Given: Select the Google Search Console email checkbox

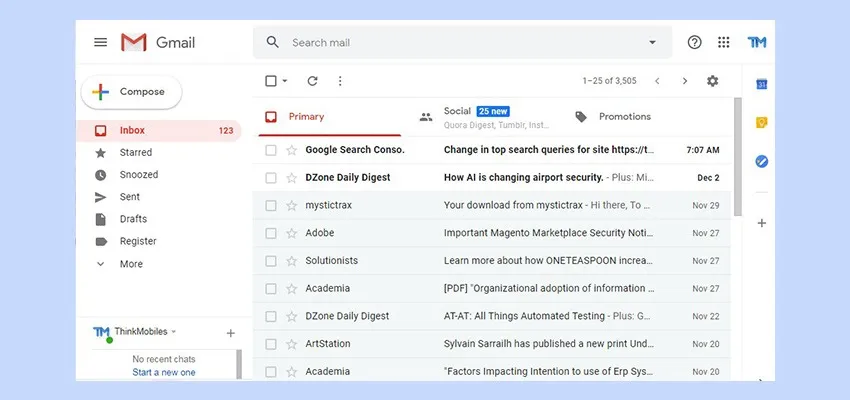Looking at the screenshot, I should [x=271, y=150].
